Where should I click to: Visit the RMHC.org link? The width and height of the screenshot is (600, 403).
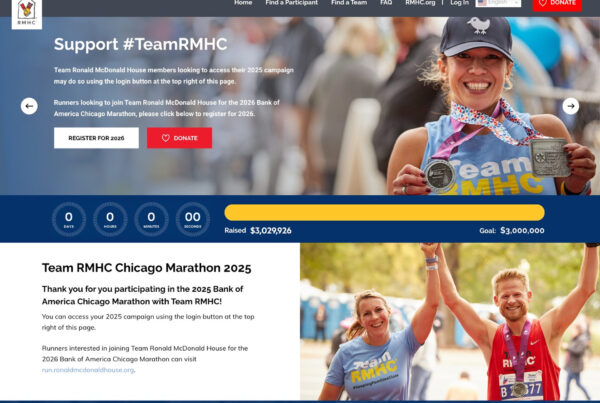pos(420,3)
